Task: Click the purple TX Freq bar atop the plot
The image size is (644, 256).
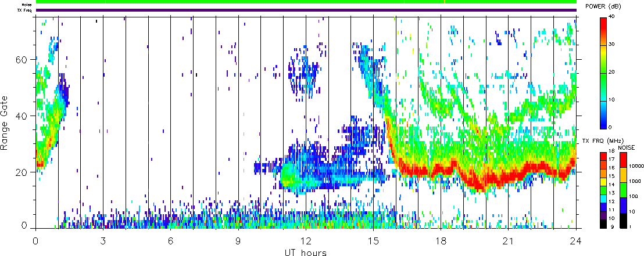Action: [x=306, y=10]
